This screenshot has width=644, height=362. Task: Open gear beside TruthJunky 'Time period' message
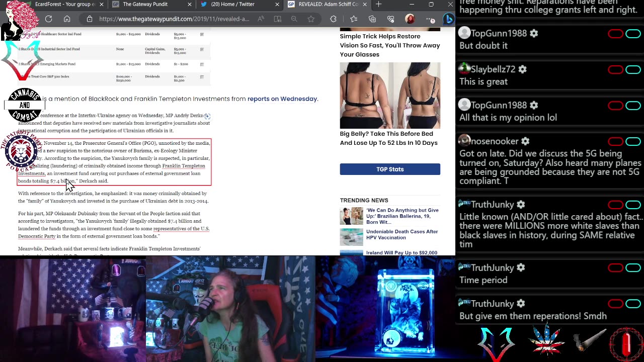(x=521, y=268)
